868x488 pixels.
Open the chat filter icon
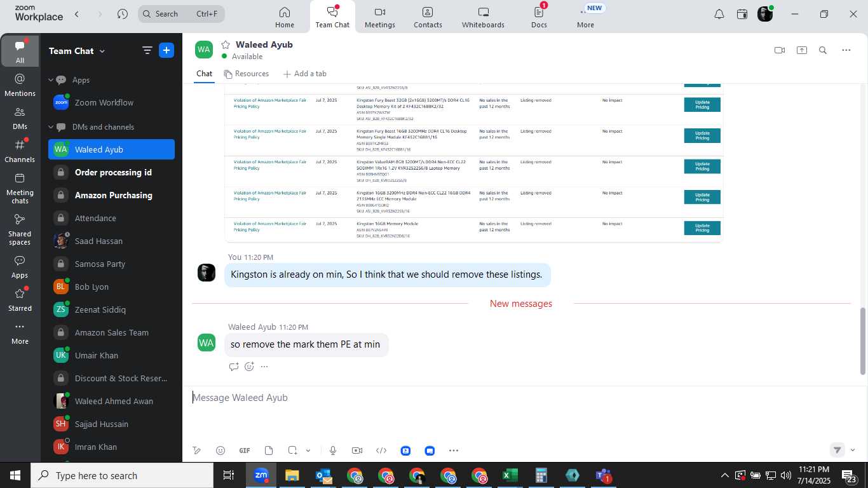point(147,51)
